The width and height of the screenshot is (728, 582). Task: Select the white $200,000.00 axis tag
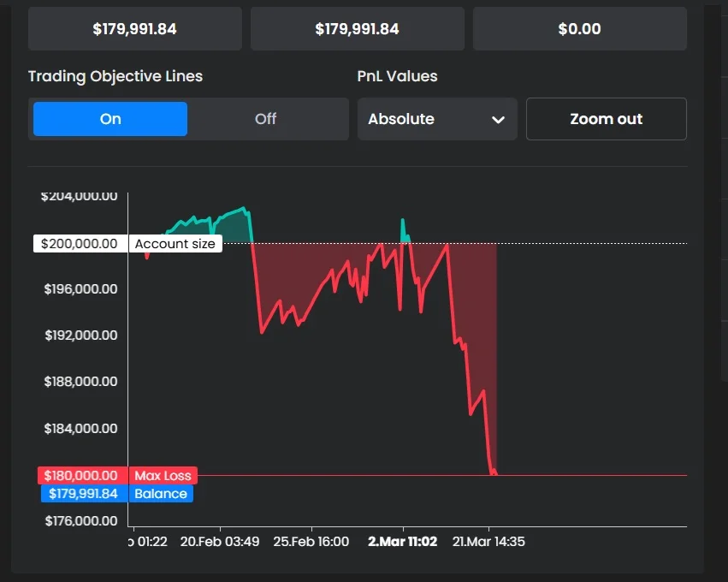80,244
